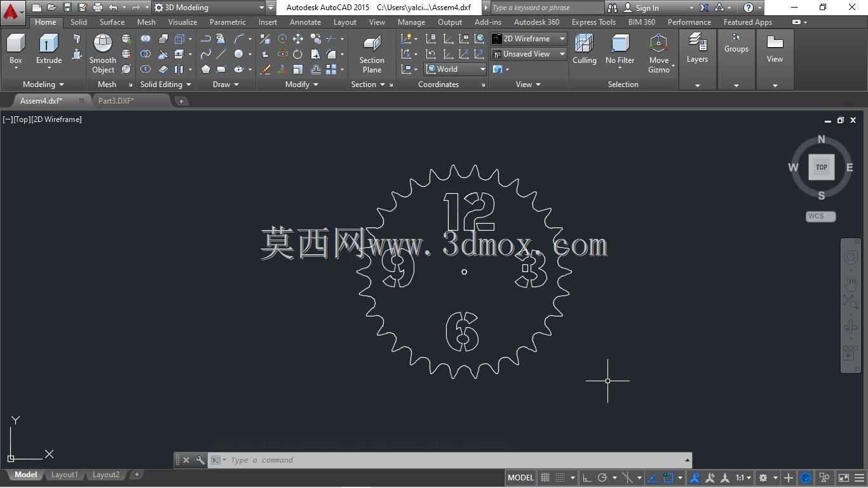Click the Full Navigation Wheel icon
This screenshot has height=488, width=868.
tap(850, 257)
